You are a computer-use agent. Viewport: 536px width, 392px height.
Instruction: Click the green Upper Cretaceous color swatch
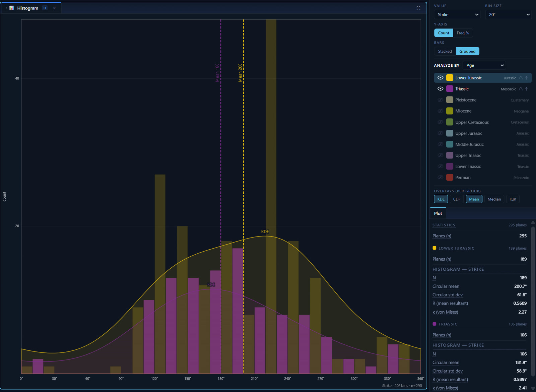point(450,122)
